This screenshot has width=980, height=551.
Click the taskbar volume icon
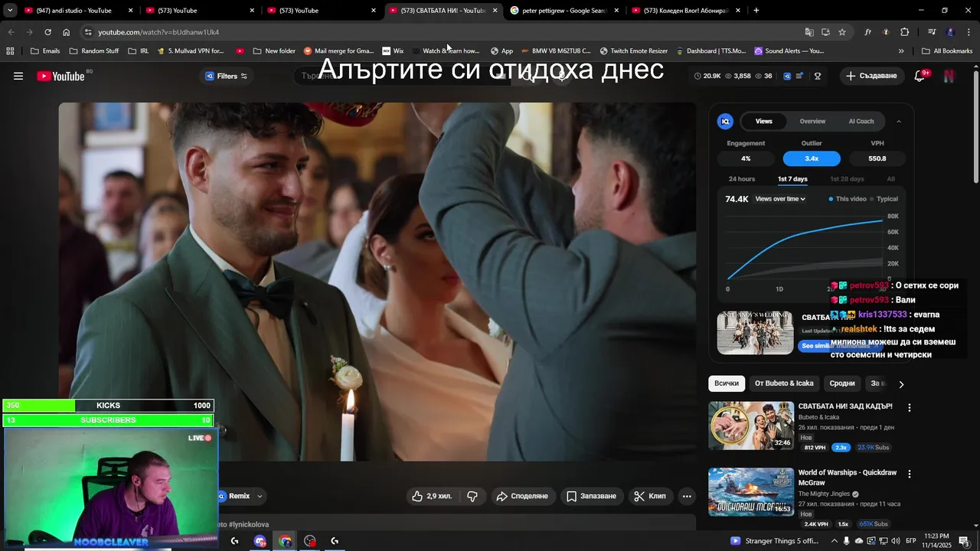tap(896, 541)
